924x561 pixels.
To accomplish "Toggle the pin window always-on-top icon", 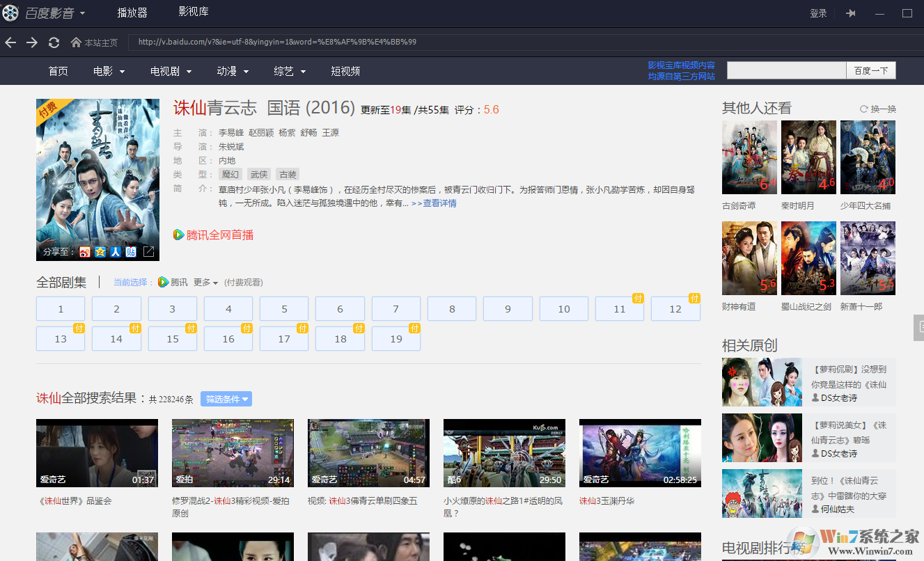I will coord(850,13).
